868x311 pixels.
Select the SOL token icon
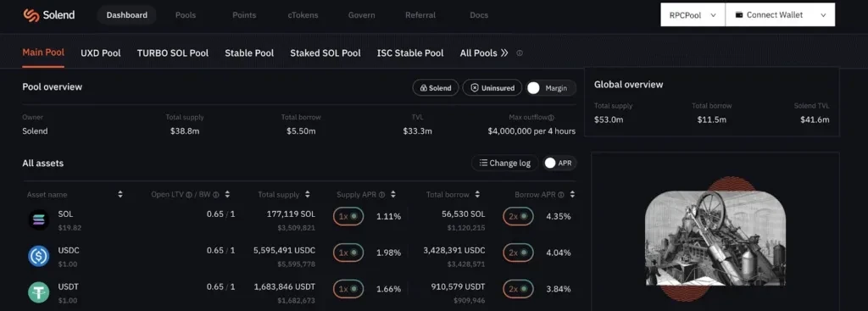pos(39,219)
